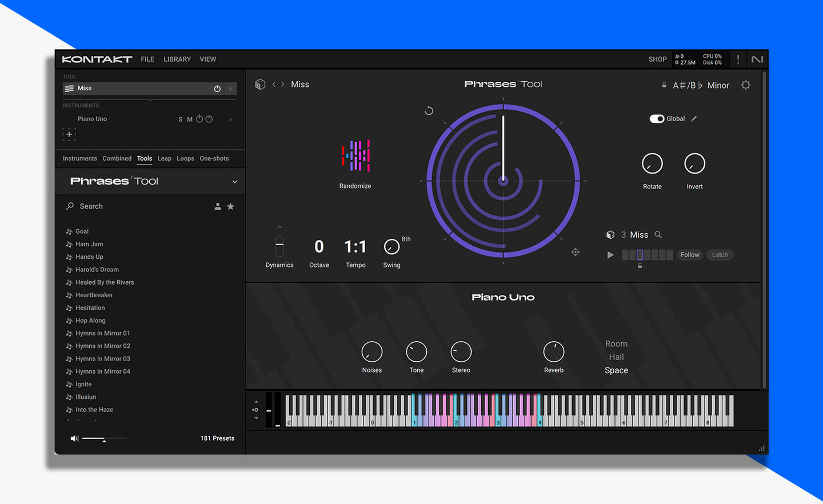This screenshot has height=504, width=823.
Task: Click the Swing knob
Action: [x=391, y=247]
